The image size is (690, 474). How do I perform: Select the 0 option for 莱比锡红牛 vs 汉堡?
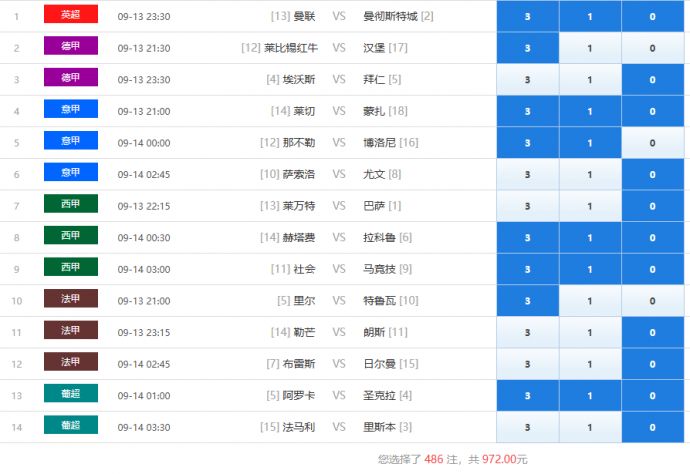(x=653, y=48)
